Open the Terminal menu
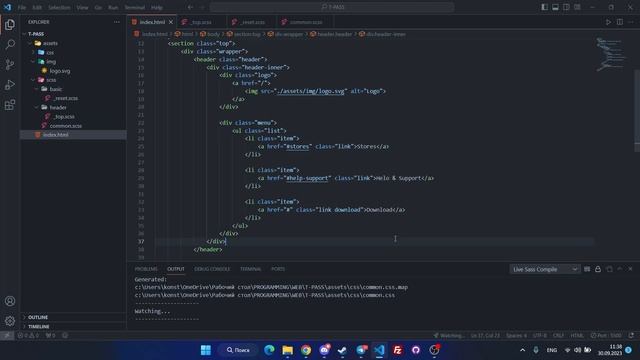The width and height of the screenshot is (640, 360). 135,7
